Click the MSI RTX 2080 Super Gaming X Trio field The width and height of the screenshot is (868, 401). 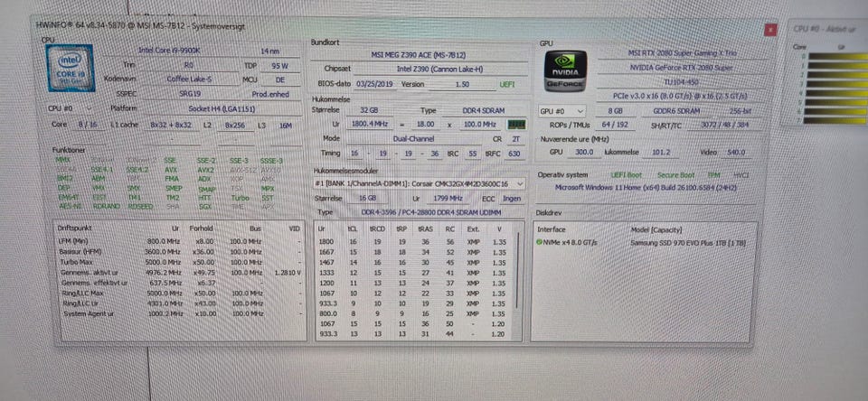(682, 53)
